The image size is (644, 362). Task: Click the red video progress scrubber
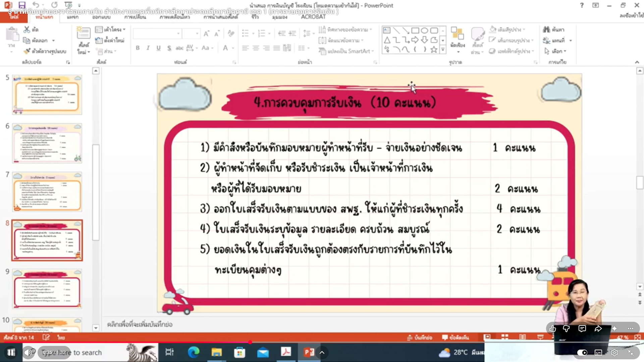click(x=250, y=342)
